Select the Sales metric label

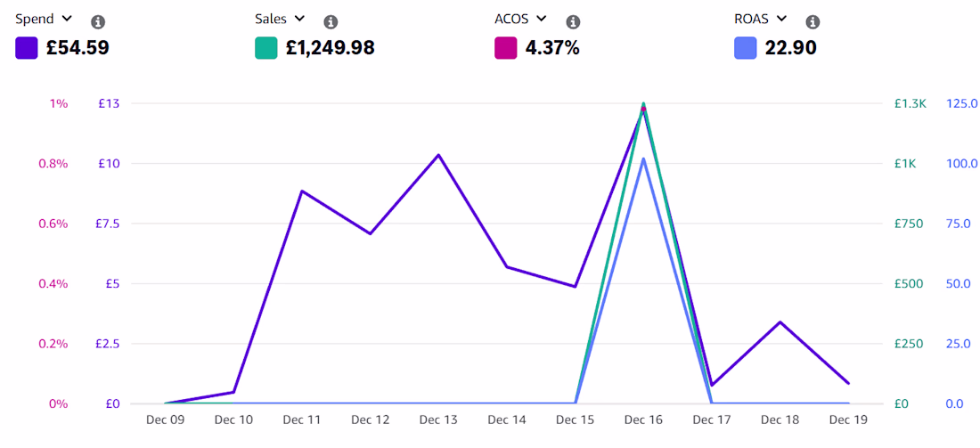(271, 19)
